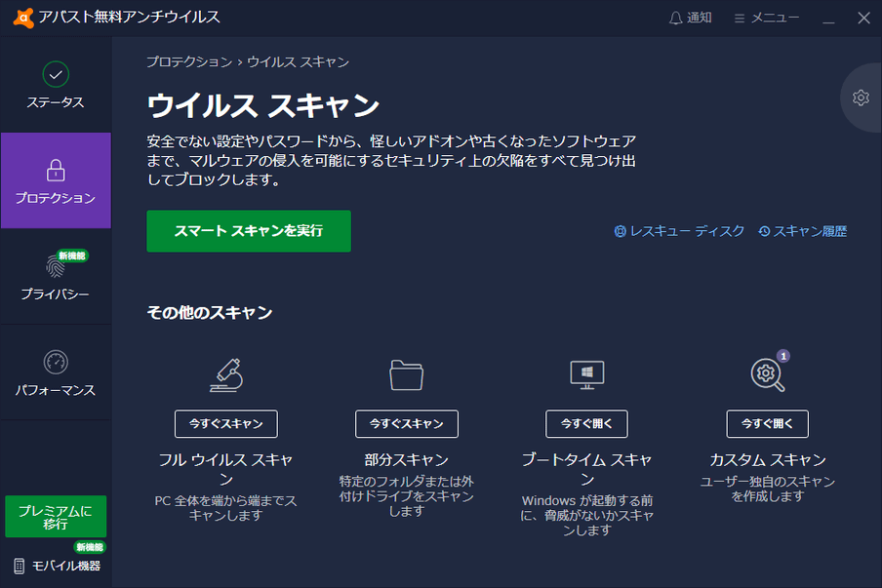This screenshot has height=588, width=882.
Task: Click the green checkmark status icon
Action: 56,74
